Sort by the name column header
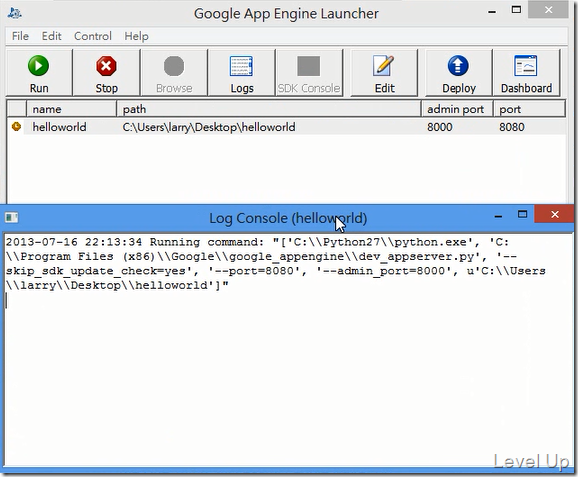The image size is (578, 477). [71, 109]
